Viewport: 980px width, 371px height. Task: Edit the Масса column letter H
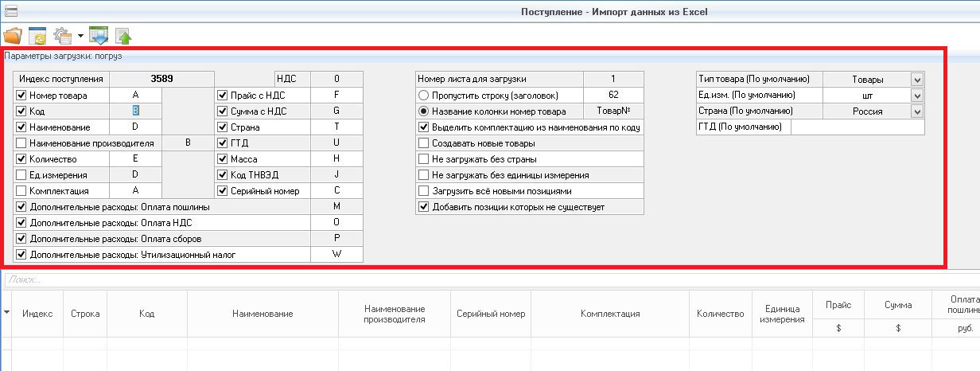(x=336, y=158)
